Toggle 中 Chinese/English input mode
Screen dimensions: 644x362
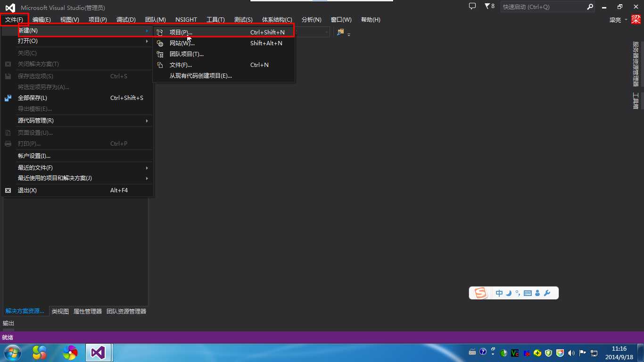pos(499,293)
